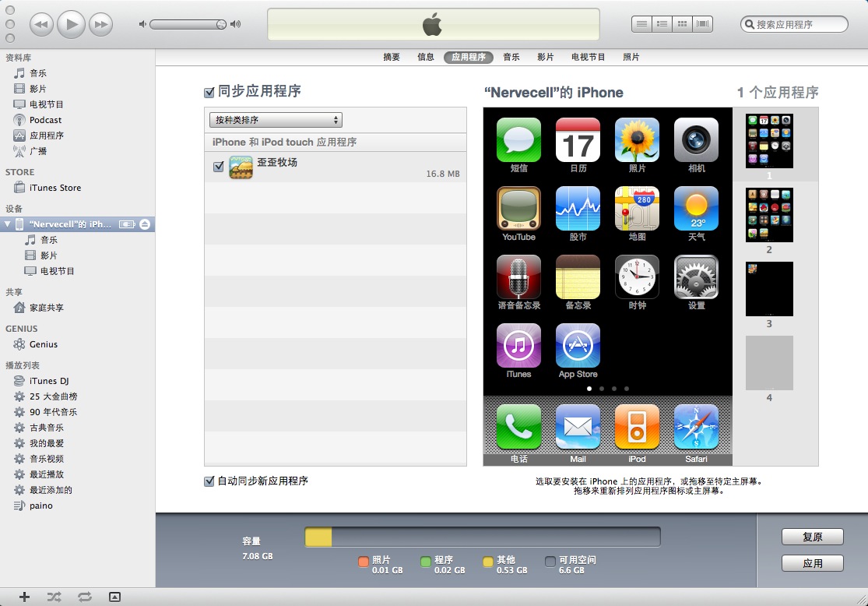Eject the Nervecell iPhone device

point(145,224)
